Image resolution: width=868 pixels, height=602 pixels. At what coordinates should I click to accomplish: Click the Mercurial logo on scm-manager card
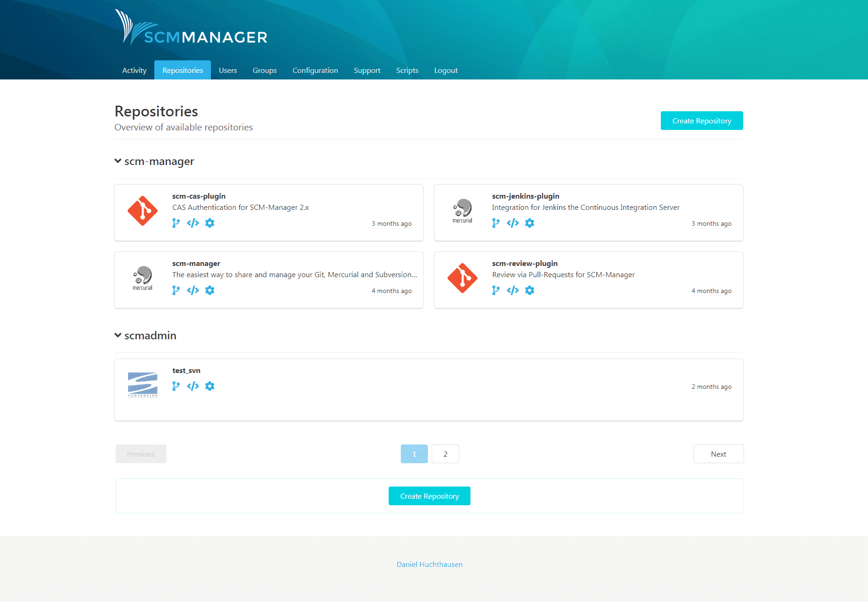pyautogui.click(x=142, y=277)
